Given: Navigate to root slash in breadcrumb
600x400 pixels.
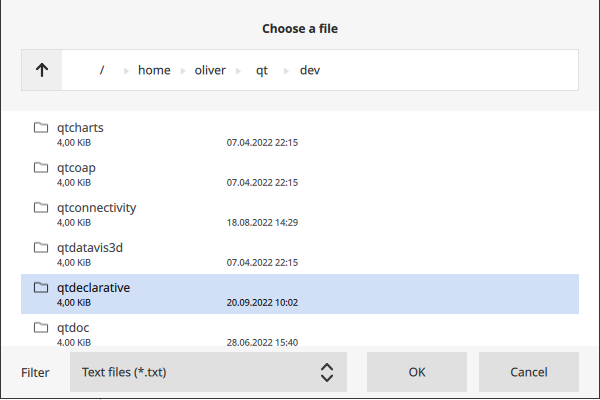Looking at the screenshot, I should [102, 70].
